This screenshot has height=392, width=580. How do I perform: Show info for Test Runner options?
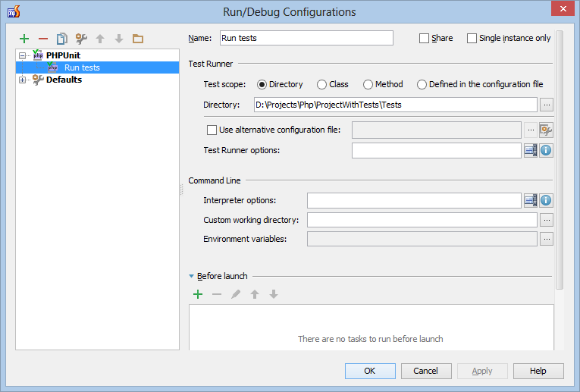pyautogui.click(x=546, y=150)
